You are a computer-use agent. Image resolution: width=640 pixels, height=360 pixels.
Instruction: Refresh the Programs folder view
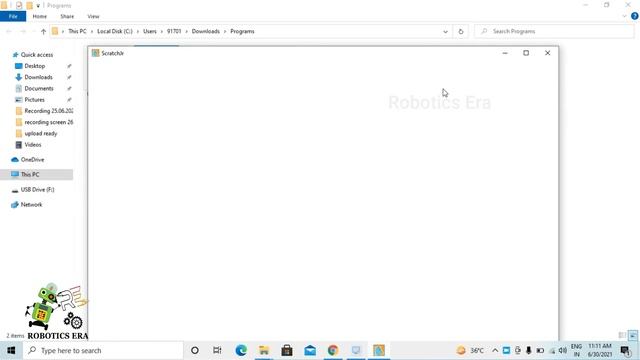pyautogui.click(x=461, y=31)
